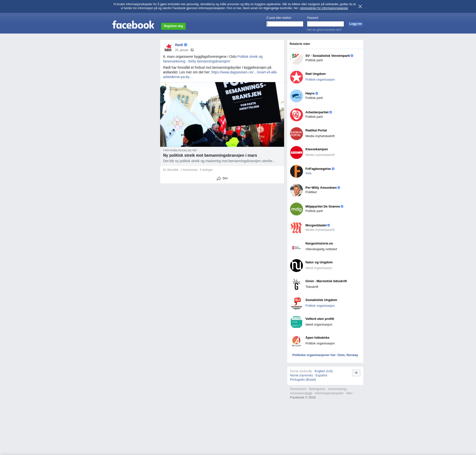Open the demonstration article photo
Screen dimensions: 476x455
pos(222,114)
